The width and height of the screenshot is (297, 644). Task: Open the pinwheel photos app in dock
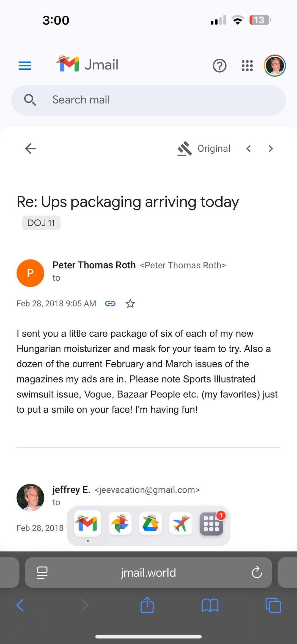coord(120,523)
